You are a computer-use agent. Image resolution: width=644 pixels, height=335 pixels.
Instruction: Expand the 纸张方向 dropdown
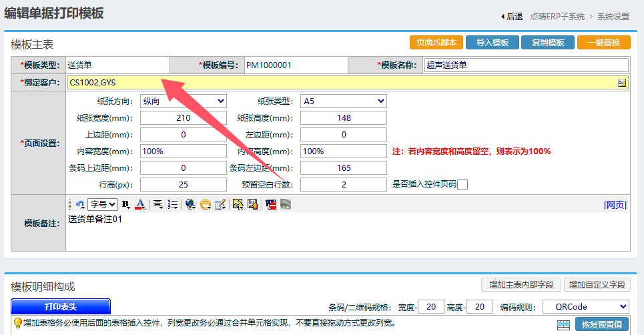(x=183, y=101)
